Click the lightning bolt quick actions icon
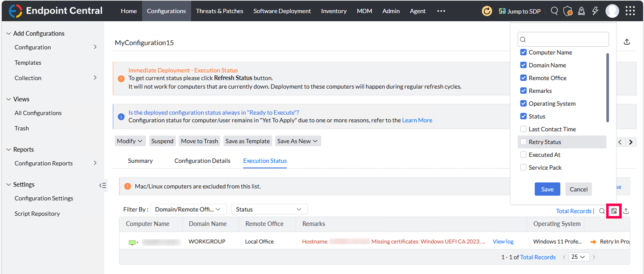644x274 pixels. (595, 11)
